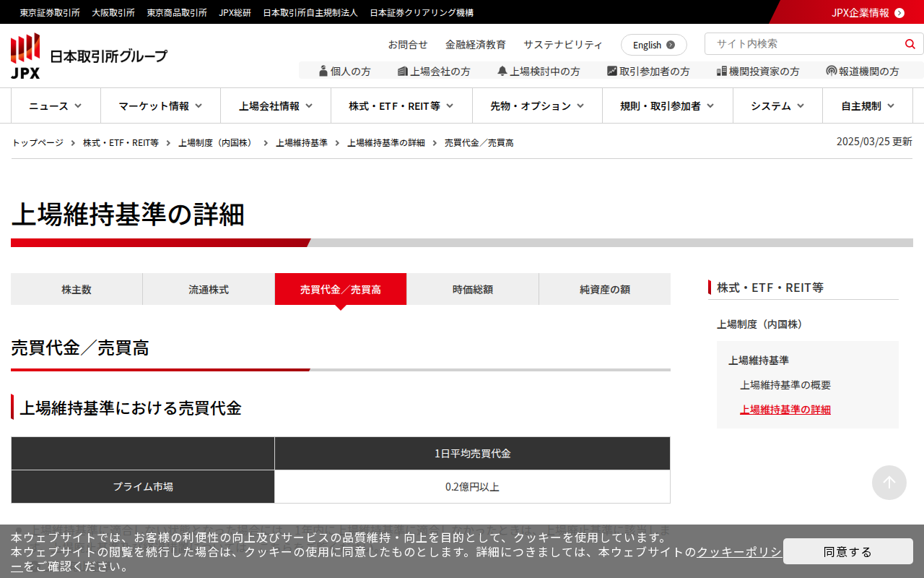The height and width of the screenshot is (578, 924).
Task: Open 上場維持基準の概要 in sidebar
Action: [785, 385]
